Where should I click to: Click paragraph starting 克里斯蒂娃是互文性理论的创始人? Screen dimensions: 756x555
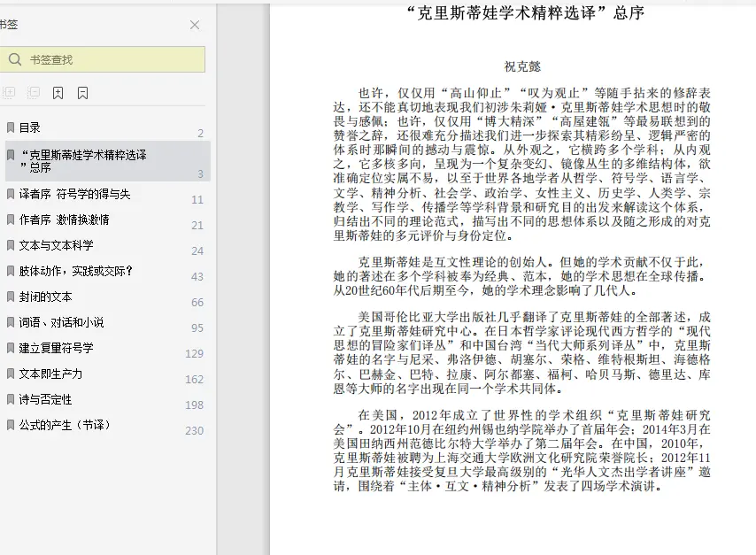521,276
